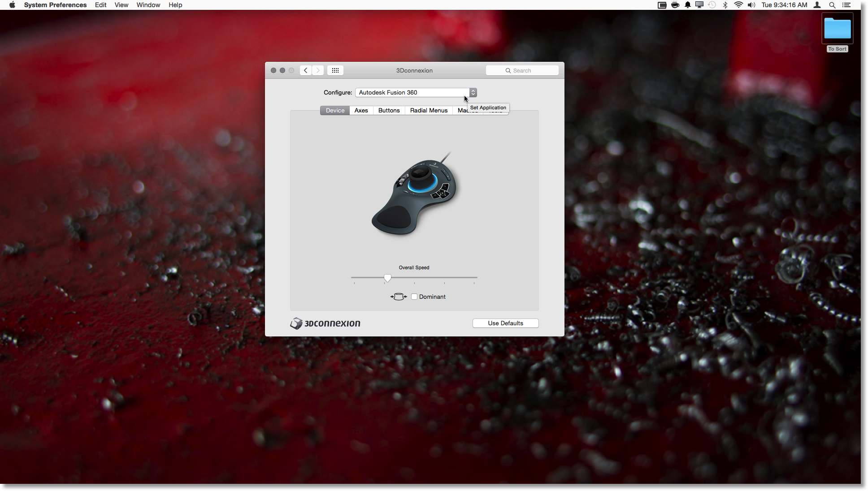Screen dimensions: 868x491
Task: Switch to the Buttons tab
Action: tap(389, 110)
